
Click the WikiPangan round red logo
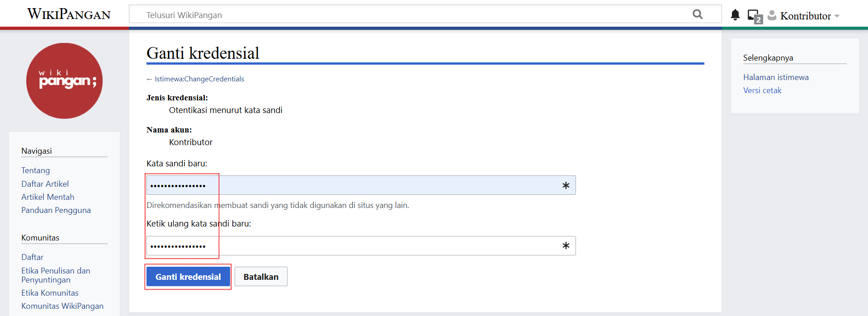(x=64, y=81)
